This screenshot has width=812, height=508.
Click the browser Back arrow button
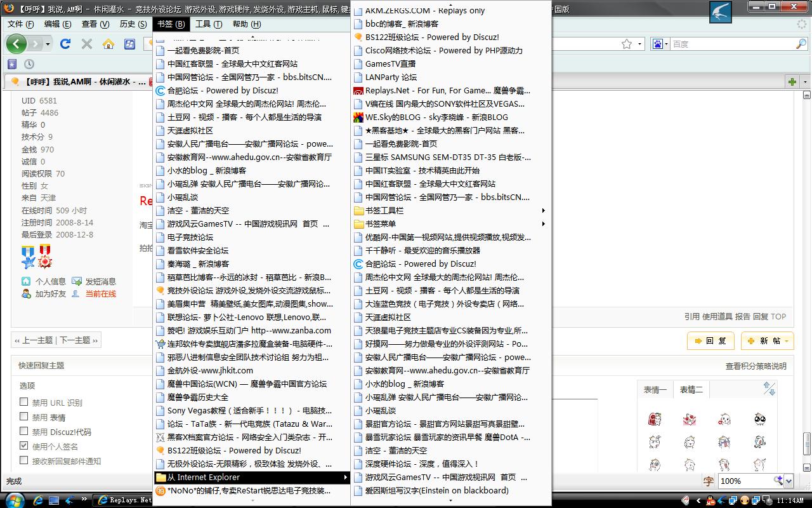pyautogui.click(x=16, y=44)
